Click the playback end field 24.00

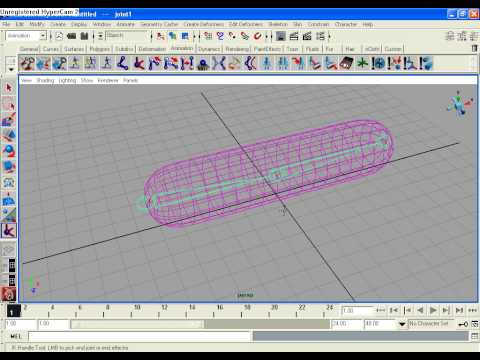(x=346, y=324)
